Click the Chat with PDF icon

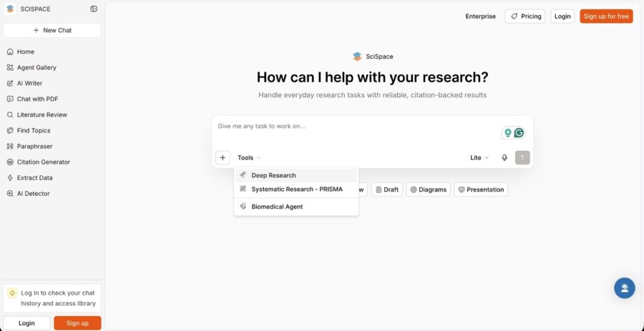click(10, 99)
